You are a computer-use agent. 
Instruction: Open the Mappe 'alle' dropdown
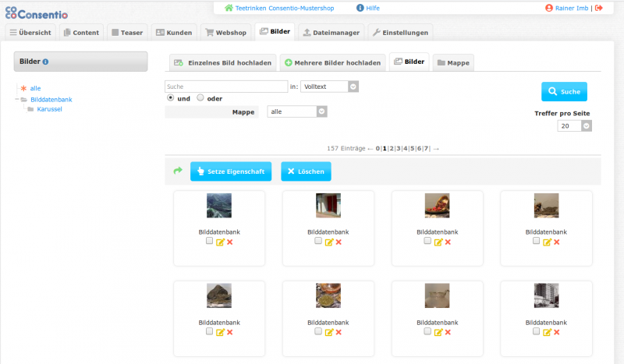pyautogui.click(x=321, y=111)
